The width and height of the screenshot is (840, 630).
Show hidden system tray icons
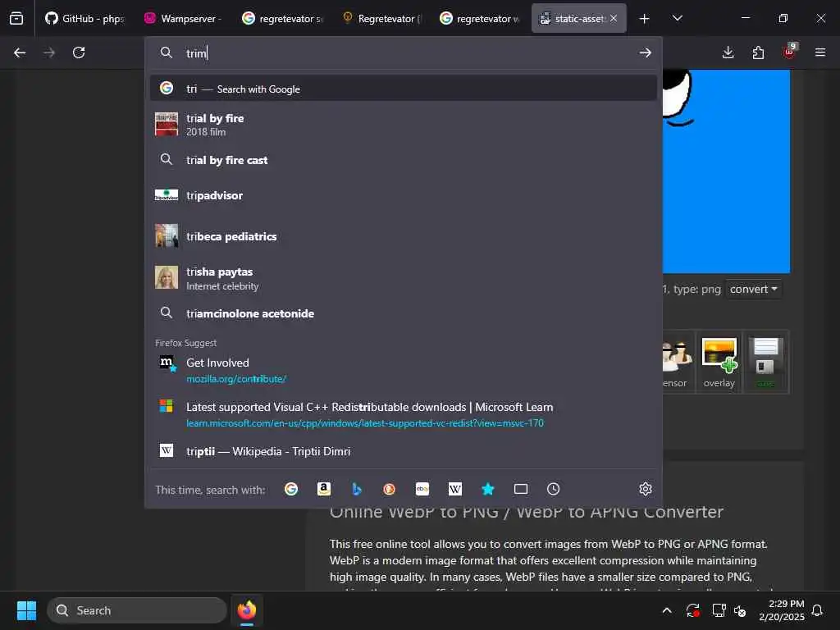pos(667,610)
